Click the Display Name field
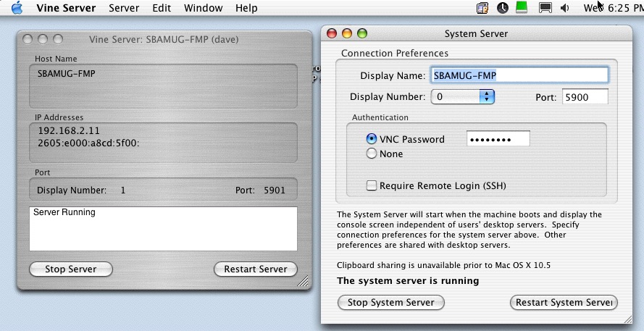The image size is (644, 331). 519,75
